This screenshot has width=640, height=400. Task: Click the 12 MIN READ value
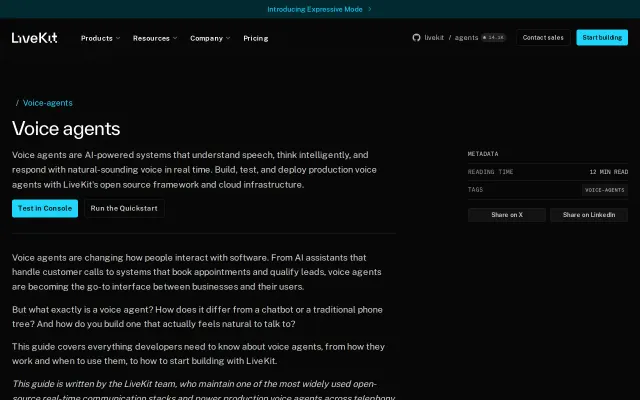coord(609,172)
